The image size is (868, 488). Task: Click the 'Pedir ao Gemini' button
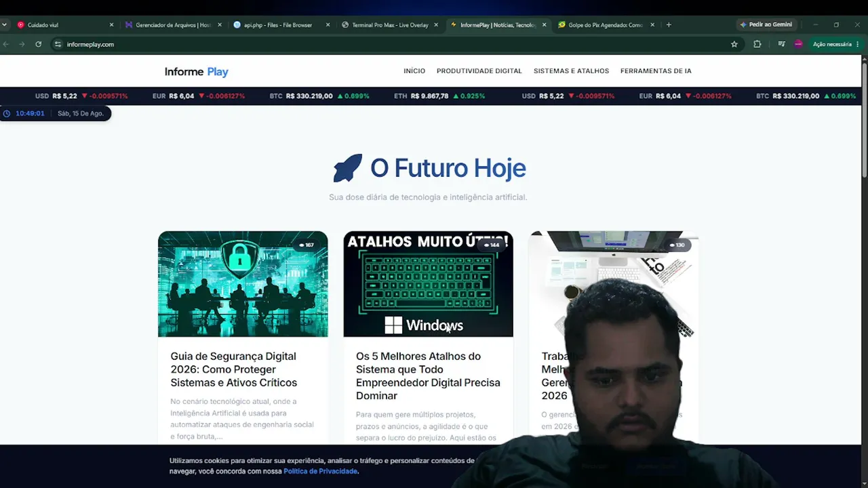point(766,25)
